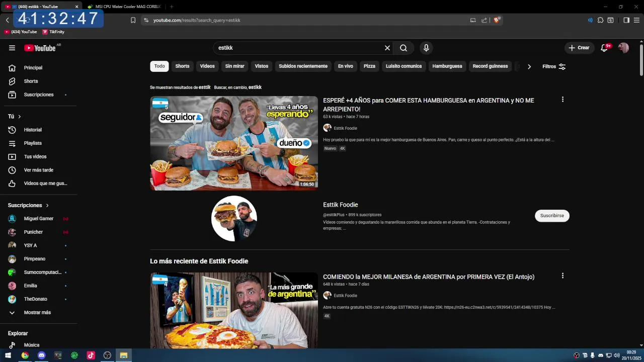Go to the YouTube logo home
The height and width of the screenshot is (362, 644).
(40, 48)
